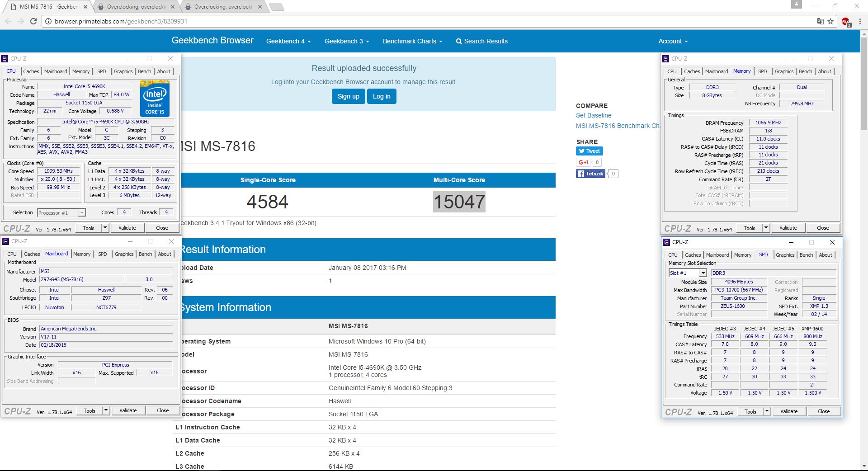Click the CPU-Z app icon in Memory window title
Viewport: 868px width, 471px height.
pyautogui.click(x=665, y=59)
